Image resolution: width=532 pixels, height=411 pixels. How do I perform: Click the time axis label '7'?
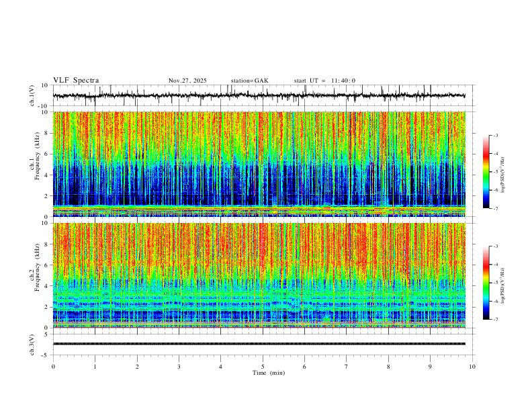pyautogui.click(x=347, y=367)
